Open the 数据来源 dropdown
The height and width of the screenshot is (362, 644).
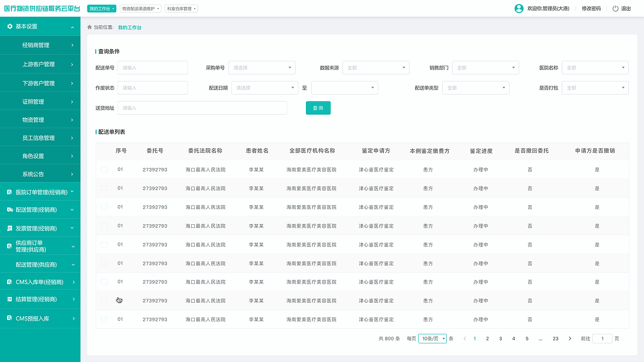coord(376,67)
